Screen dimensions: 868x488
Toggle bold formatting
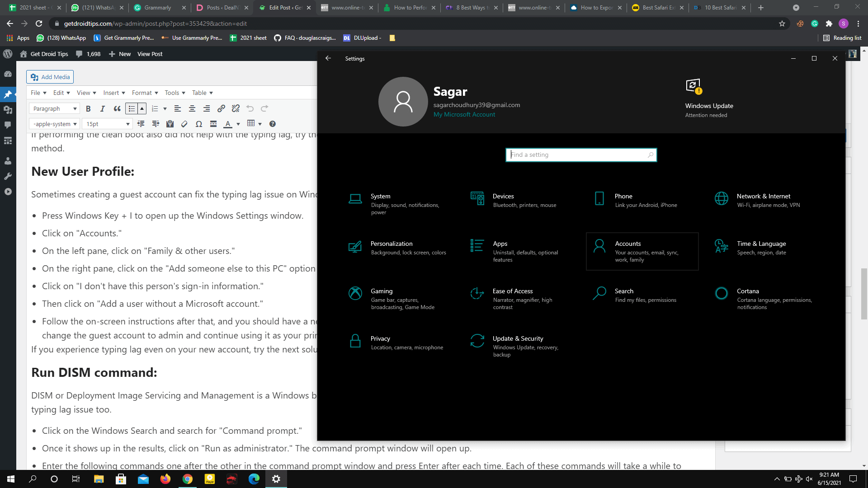[89, 108]
